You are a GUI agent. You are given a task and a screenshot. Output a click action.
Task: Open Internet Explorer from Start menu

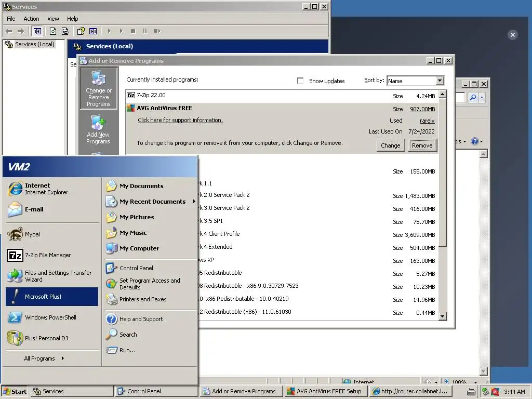pos(52,189)
